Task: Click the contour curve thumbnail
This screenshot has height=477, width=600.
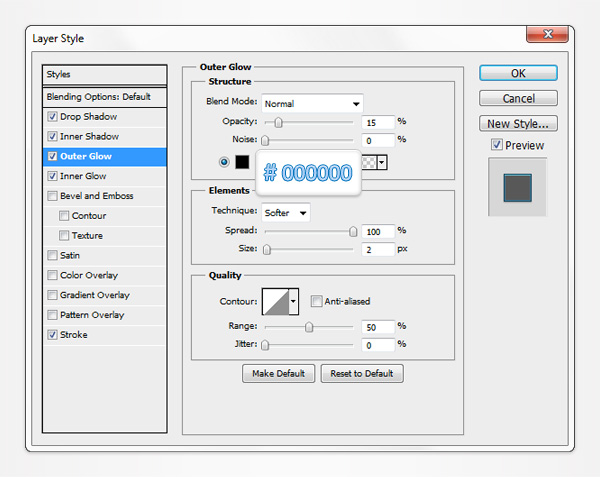Action: pyautogui.click(x=274, y=302)
